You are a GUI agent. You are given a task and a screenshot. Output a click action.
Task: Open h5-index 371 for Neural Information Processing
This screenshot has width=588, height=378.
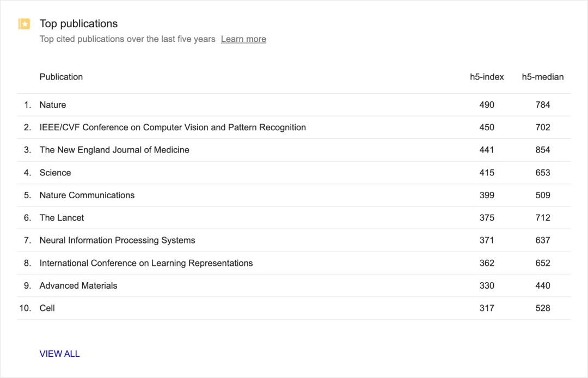pyautogui.click(x=487, y=240)
